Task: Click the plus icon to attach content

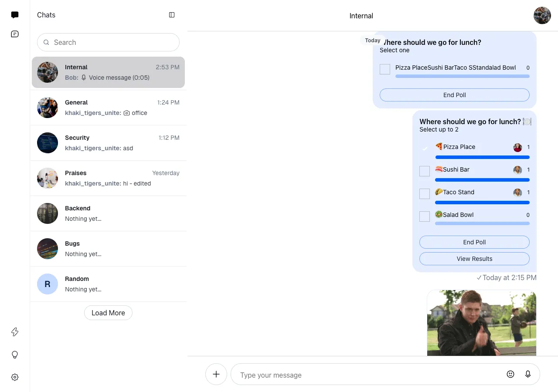Action: coord(216,374)
